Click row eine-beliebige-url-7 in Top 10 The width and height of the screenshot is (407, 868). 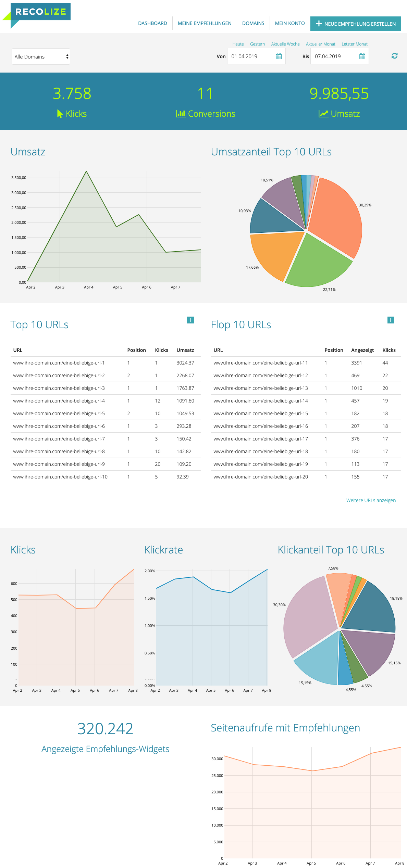106,439
